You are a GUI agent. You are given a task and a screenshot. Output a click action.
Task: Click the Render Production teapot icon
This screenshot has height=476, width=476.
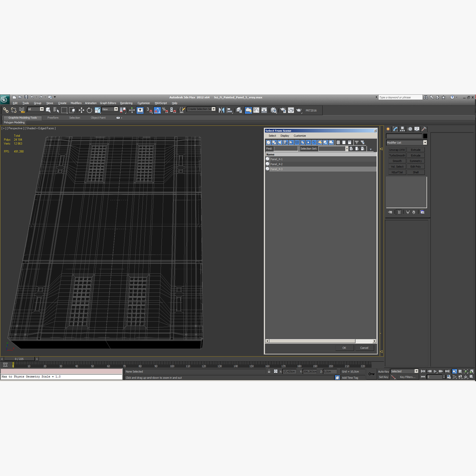pyautogui.click(x=299, y=110)
